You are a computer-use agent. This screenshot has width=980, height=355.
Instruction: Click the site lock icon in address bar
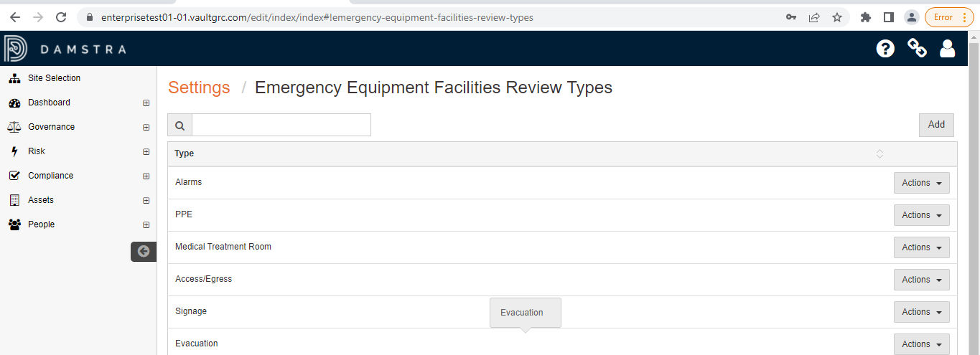(89, 17)
